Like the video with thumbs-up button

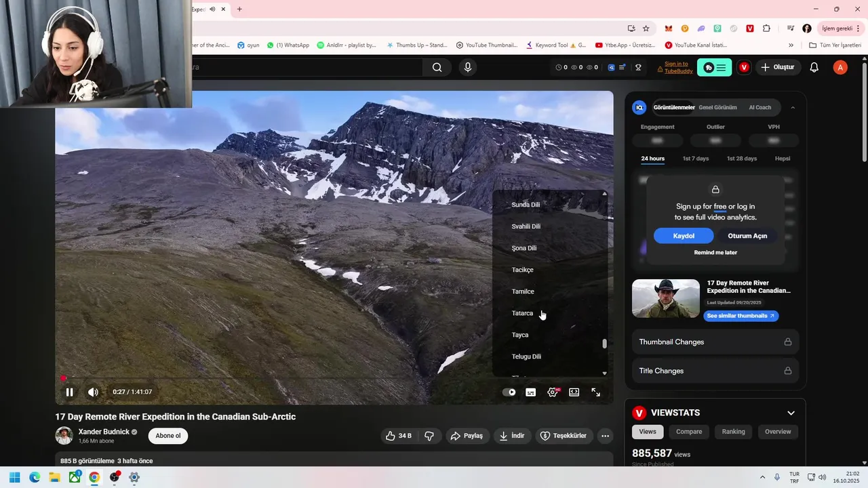(x=399, y=436)
